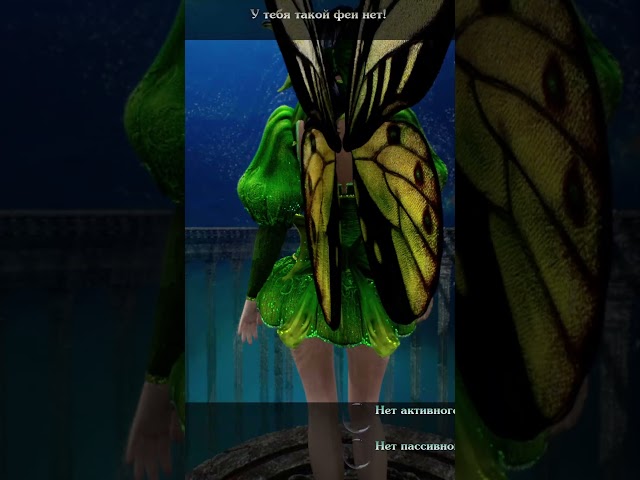Click the empty circular passive skill slot
The width and height of the screenshot is (640, 480).
356,453
